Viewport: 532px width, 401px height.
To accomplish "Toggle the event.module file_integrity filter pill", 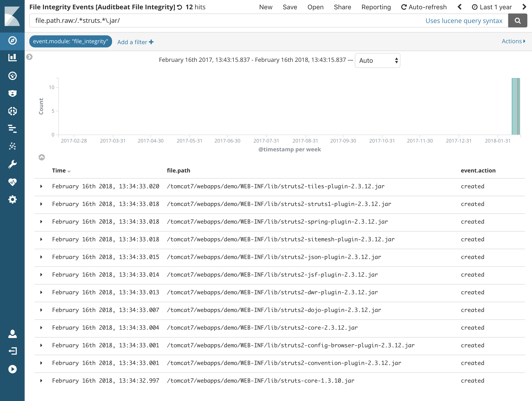I will (x=70, y=41).
